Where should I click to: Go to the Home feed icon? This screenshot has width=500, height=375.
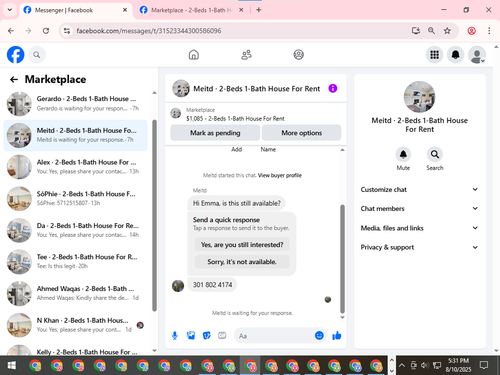194,55
